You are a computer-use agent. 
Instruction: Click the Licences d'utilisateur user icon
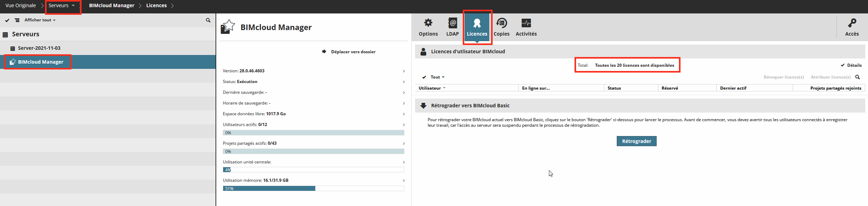[x=424, y=52]
